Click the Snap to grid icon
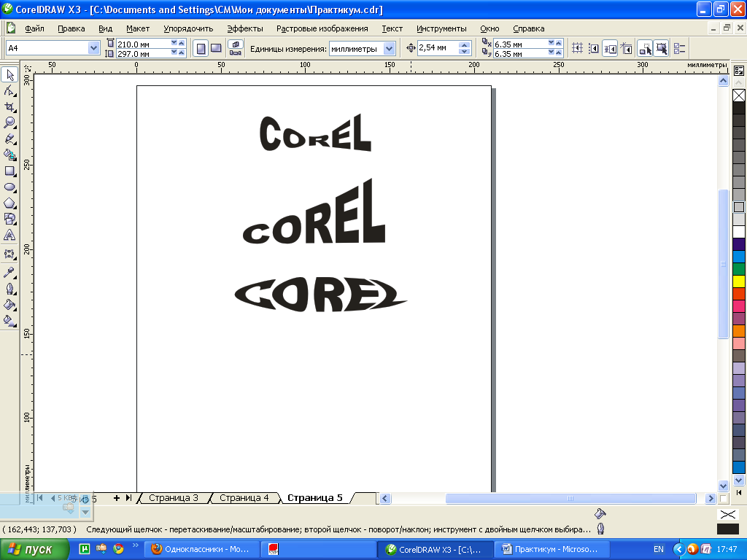This screenshot has width=747, height=560. (x=578, y=48)
